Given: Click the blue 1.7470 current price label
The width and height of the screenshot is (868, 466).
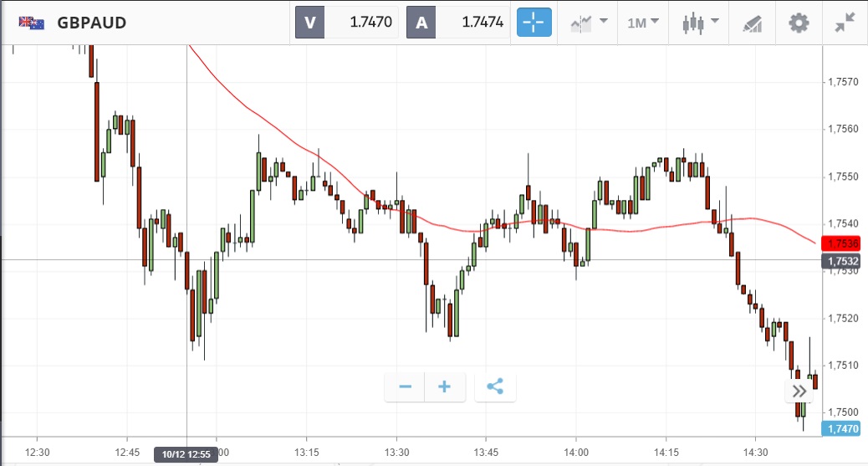Looking at the screenshot, I should point(842,428).
